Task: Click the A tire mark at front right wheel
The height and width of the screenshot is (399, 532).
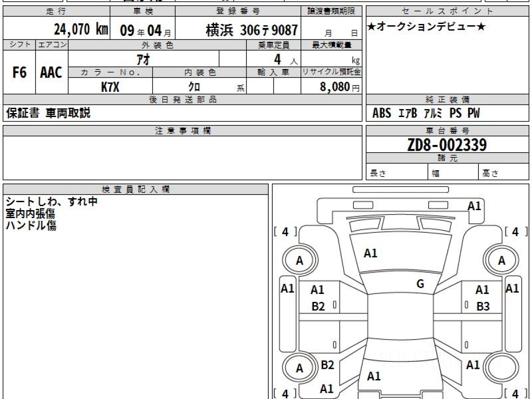Action: point(502,261)
